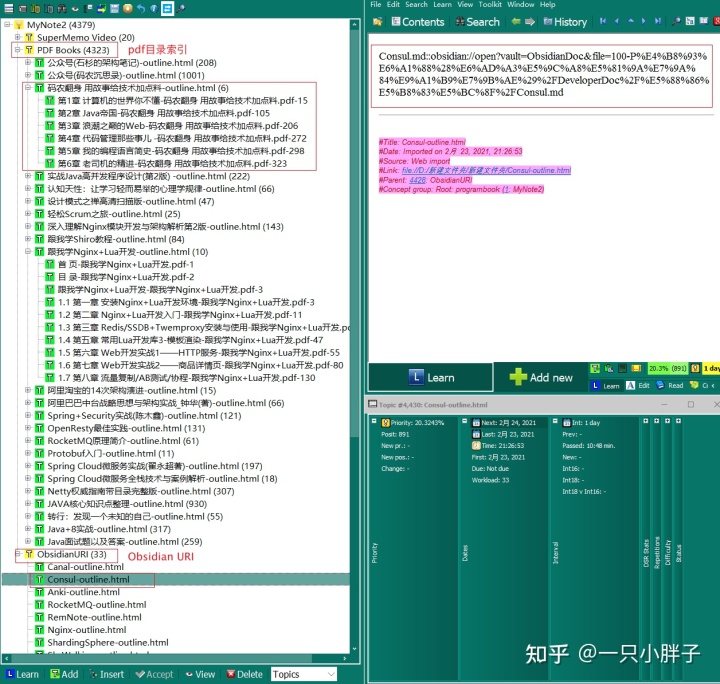Click the Contents toolbar button
The image size is (720, 684).
point(418,22)
